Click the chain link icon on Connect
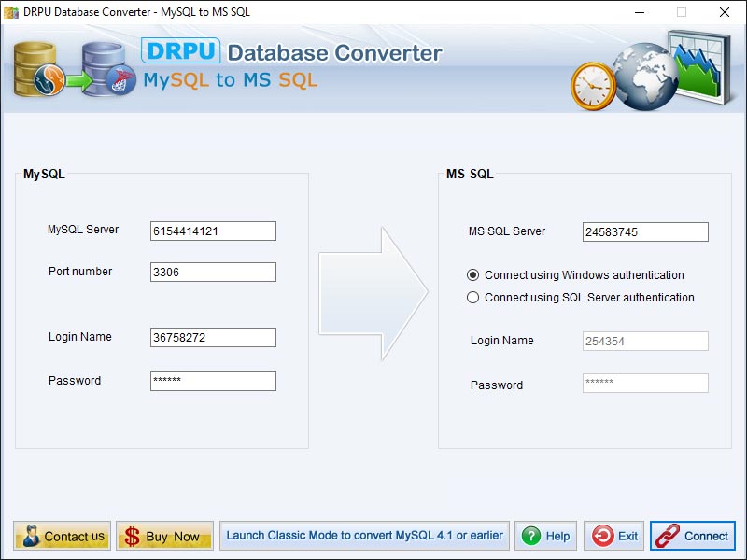 pyautogui.click(x=666, y=536)
